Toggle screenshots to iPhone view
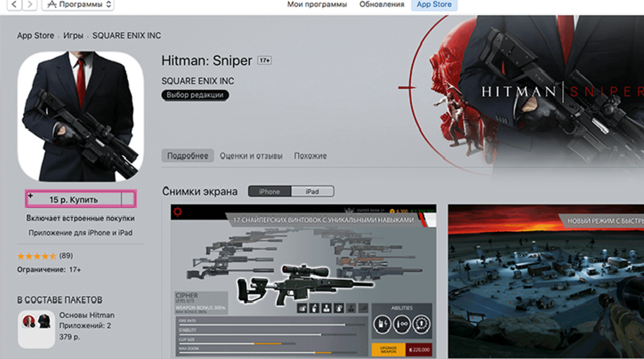 point(269,191)
